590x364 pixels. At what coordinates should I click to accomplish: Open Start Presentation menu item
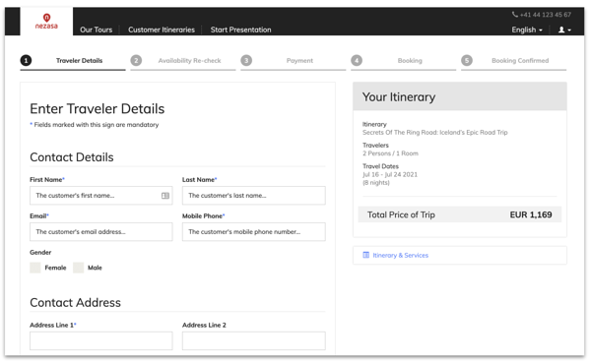pyautogui.click(x=240, y=30)
